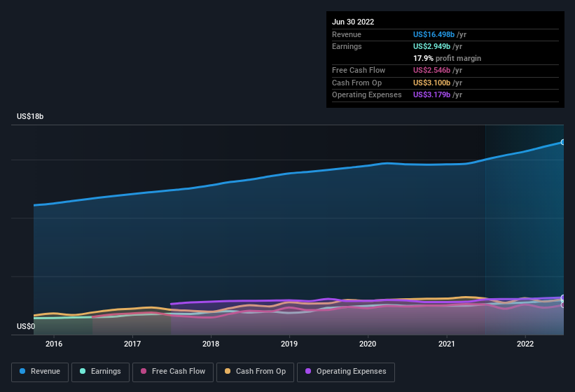Toggle the Free Cash Flow legend button
Screen dimensions: 575x392
[173, 372]
